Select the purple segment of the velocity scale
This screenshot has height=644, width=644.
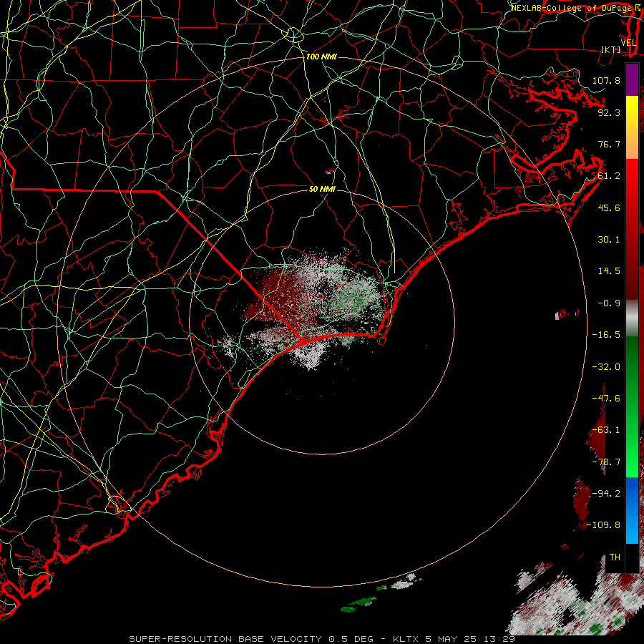(632, 80)
